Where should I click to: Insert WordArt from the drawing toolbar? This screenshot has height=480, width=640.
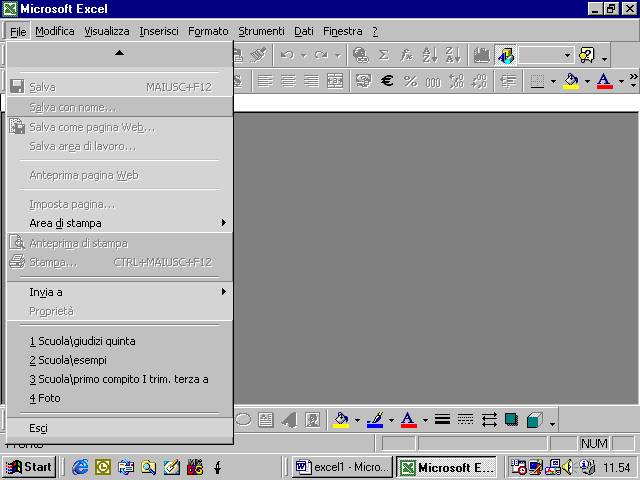pyautogui.click(x=289, y=420)
